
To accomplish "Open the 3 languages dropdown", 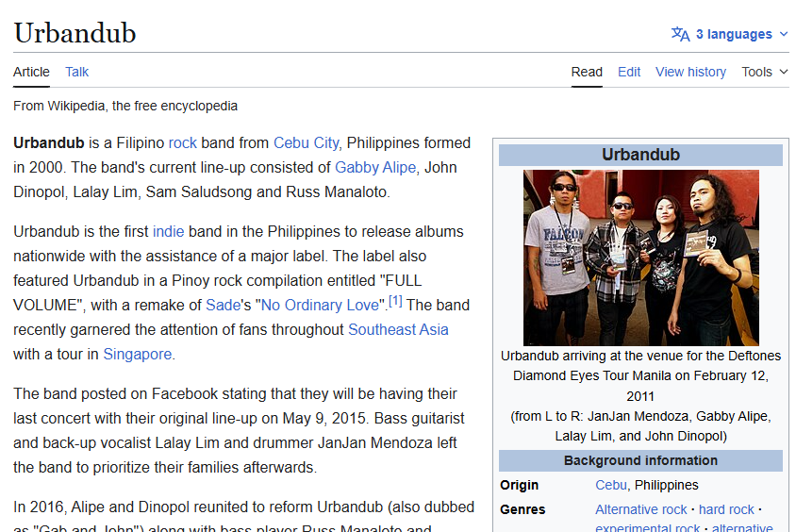I will click(x=730, y=34).
